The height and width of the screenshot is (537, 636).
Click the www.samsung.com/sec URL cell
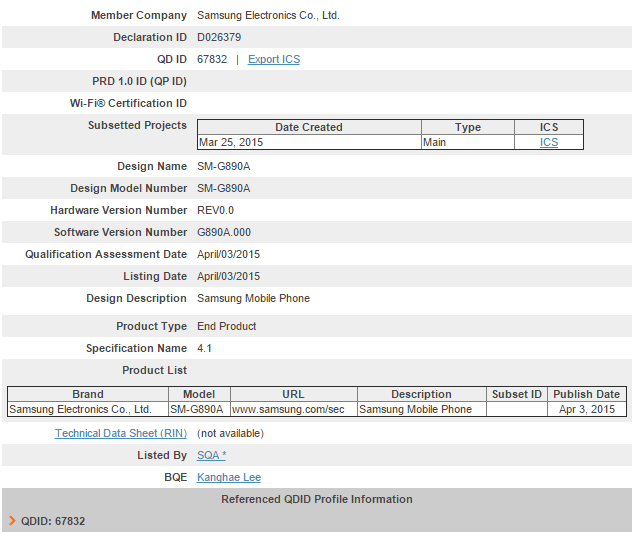pos(293,409)
